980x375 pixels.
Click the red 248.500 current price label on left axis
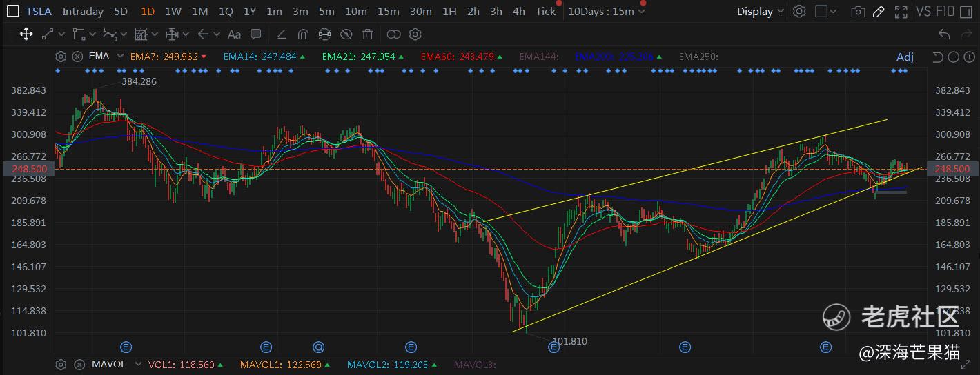[29, 169]
